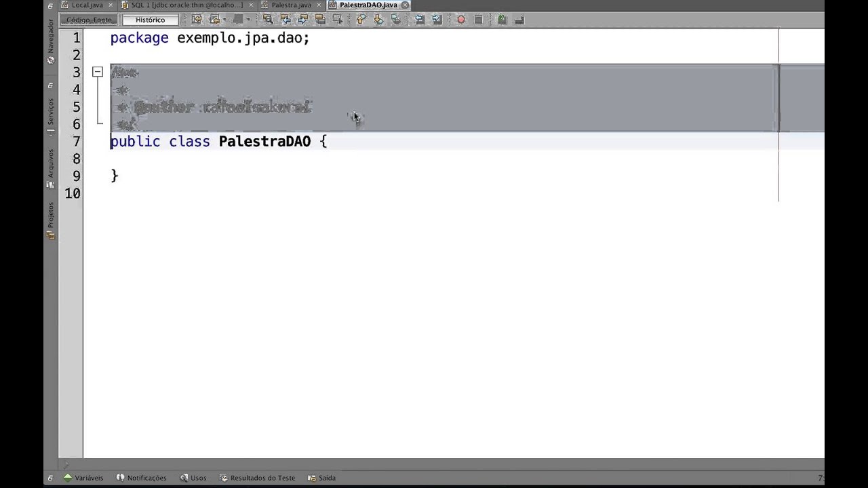Go to Next Bookmark icon
868x488 pixels.
378,20
